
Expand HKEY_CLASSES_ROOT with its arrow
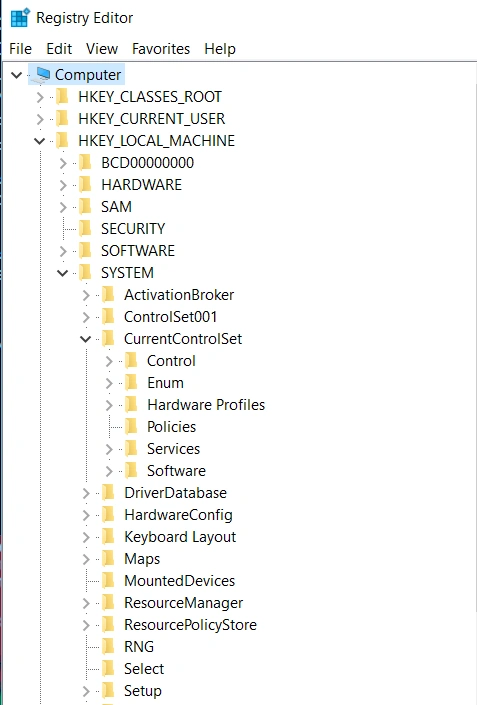click(x=40, y=97)
